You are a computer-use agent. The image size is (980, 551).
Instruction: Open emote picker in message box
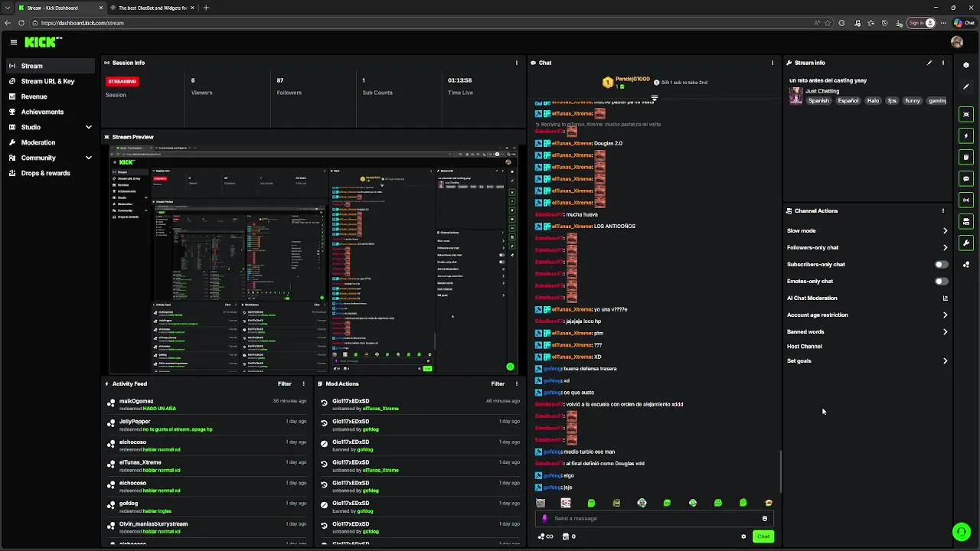click(x=764, y=518)
